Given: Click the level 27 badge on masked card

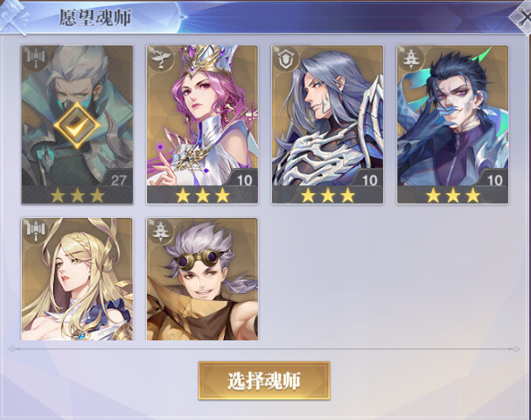Looking at the screenshot, I should [x=118, y=180].
